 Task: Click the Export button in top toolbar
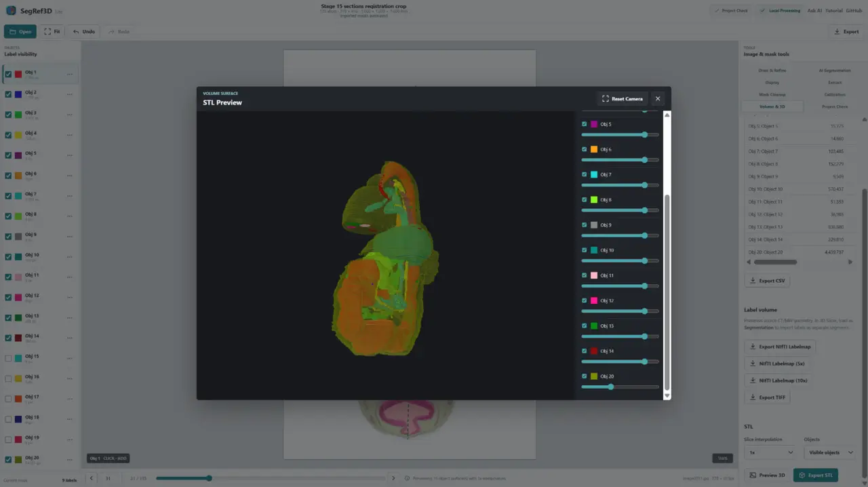coord(846,31)
